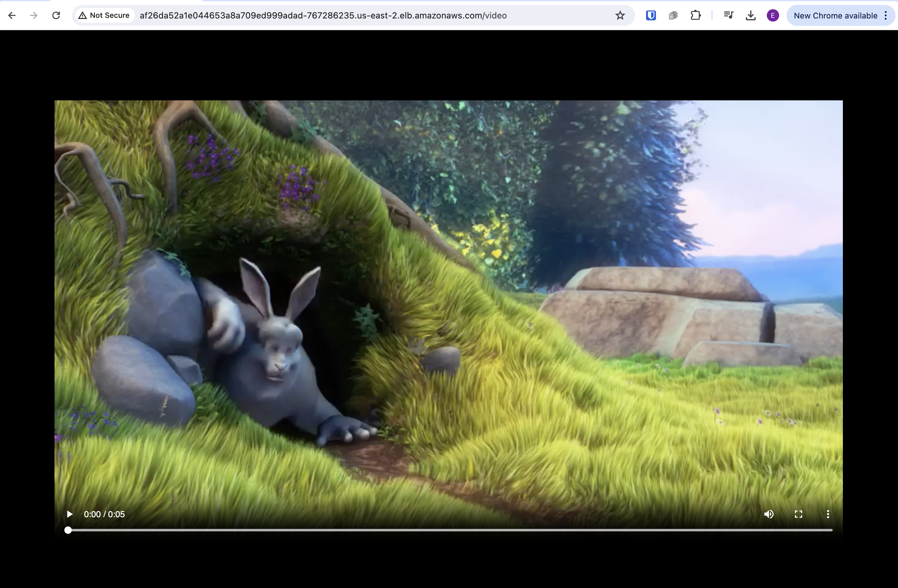Mute the video volume
The width and height of the screenshot is (898, 588).
click(x=769, y=514)
